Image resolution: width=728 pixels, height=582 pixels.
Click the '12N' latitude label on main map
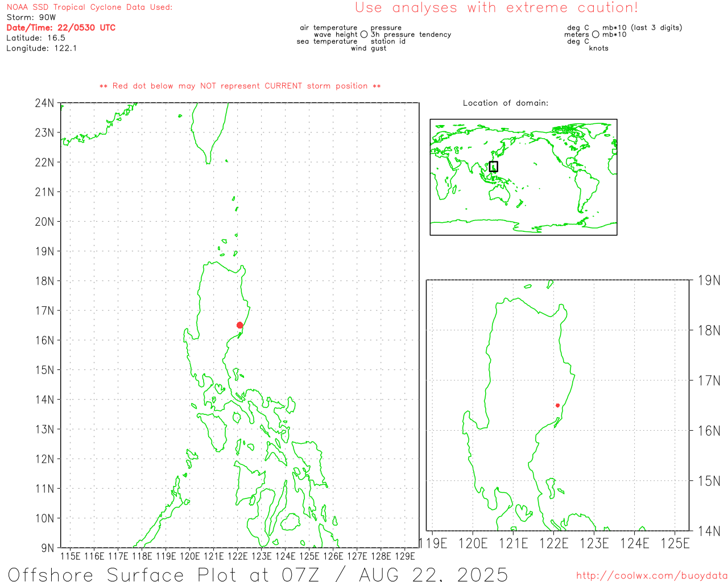click(x=44, y=459)
